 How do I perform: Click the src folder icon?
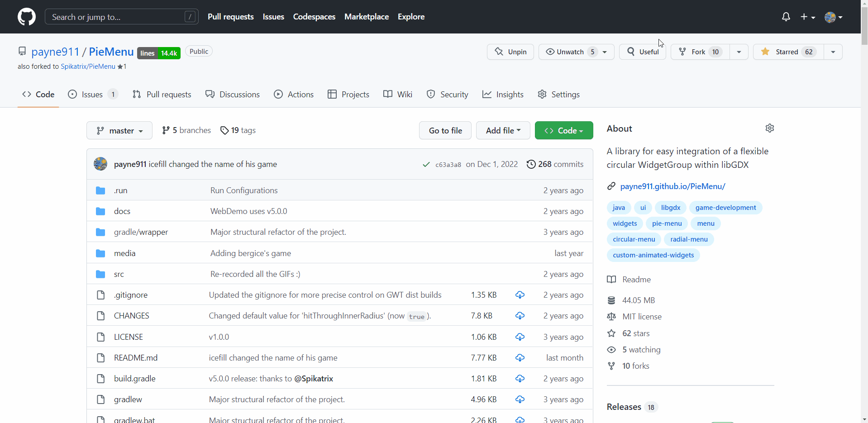pyautogui.click(x=100, y=274)
